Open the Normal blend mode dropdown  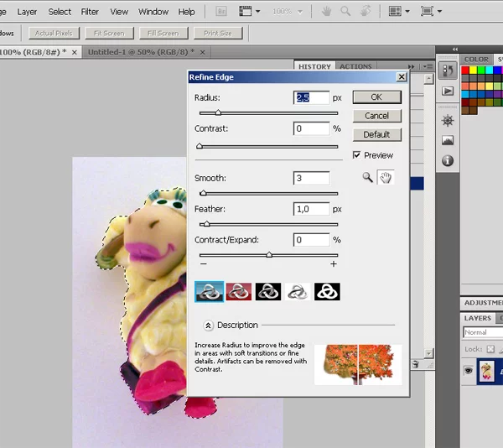pyautogui.click(x=483, y=332)
